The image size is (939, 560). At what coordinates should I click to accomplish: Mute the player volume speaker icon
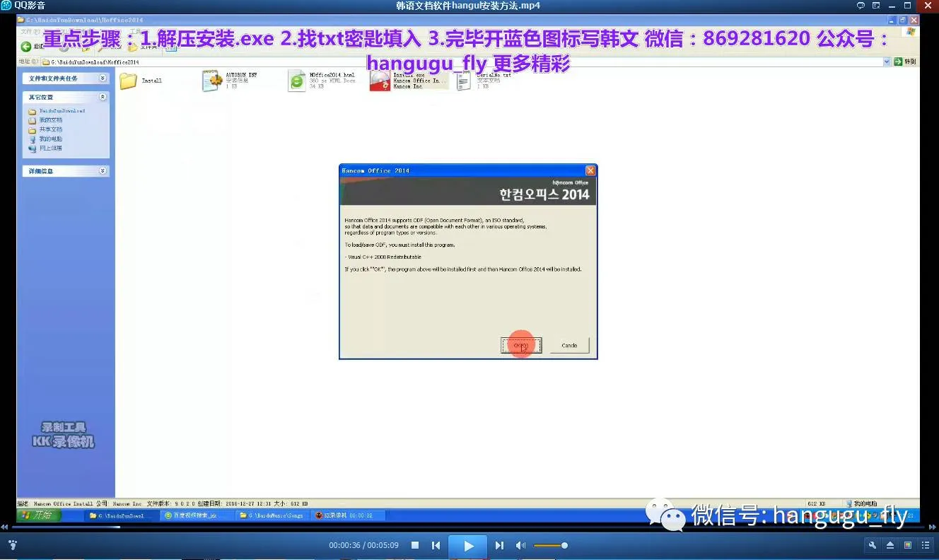[x=520, y=545]
